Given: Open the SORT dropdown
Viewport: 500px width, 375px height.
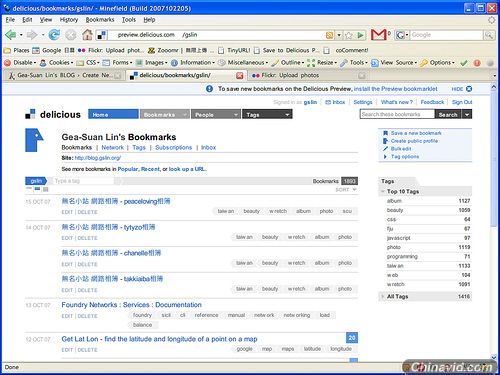Looking at the screenshot, I should click(346, 190).
